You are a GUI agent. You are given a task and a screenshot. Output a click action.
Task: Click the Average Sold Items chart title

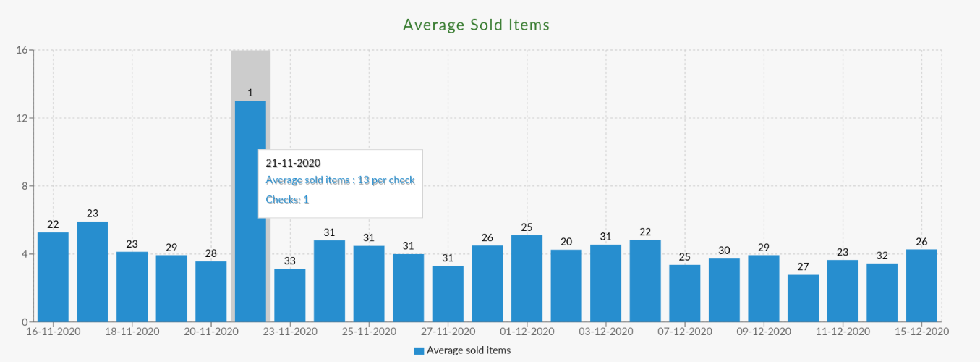tap(476, 25)
